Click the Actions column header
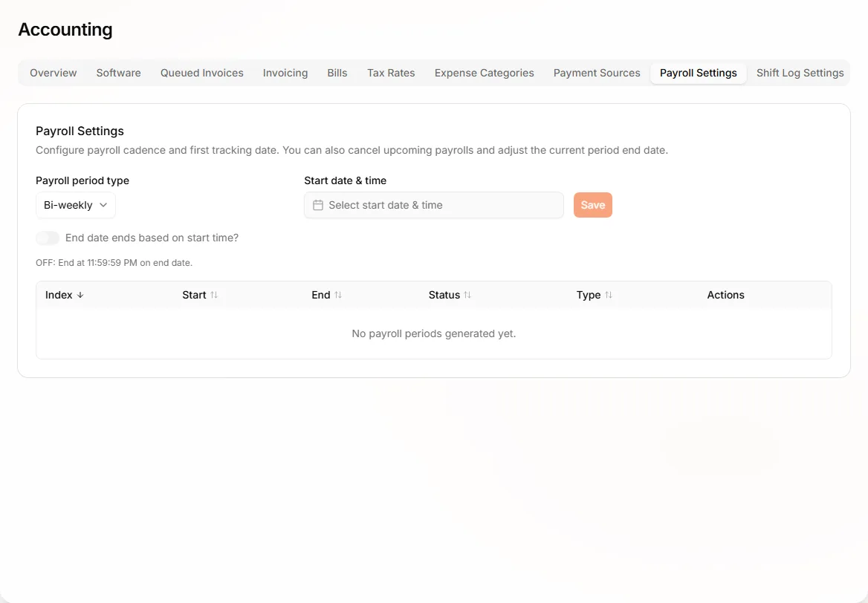Image resolution: width=868 pixels, height=603 pixels. click(x=726, y=295)
